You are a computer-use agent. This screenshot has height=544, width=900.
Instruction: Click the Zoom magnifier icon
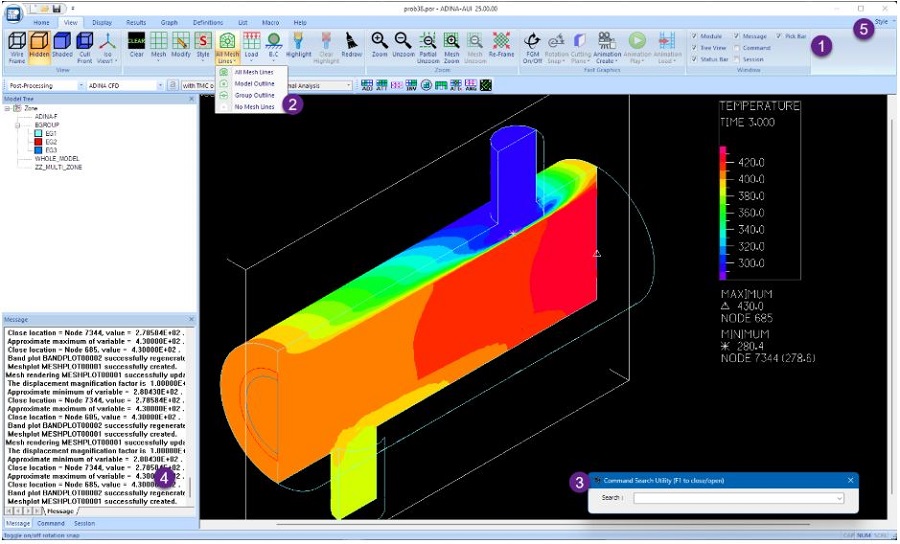click(x=380, y=46)
